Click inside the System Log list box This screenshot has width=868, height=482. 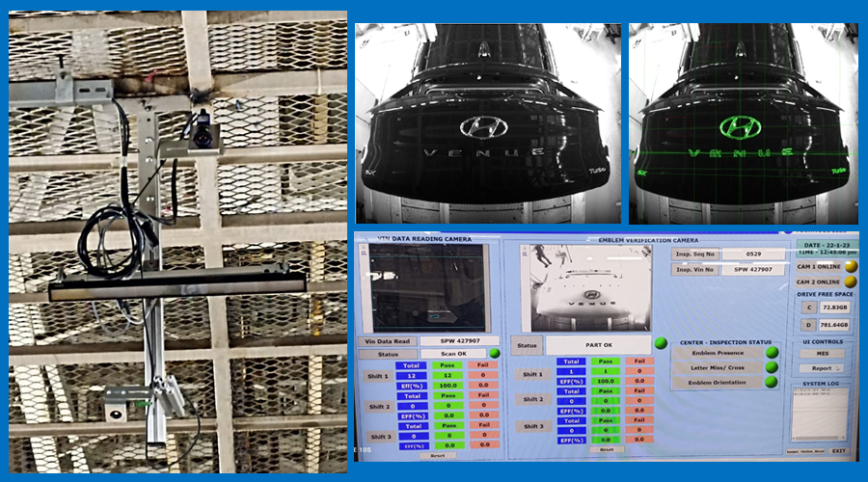click(x=821, y=413)
